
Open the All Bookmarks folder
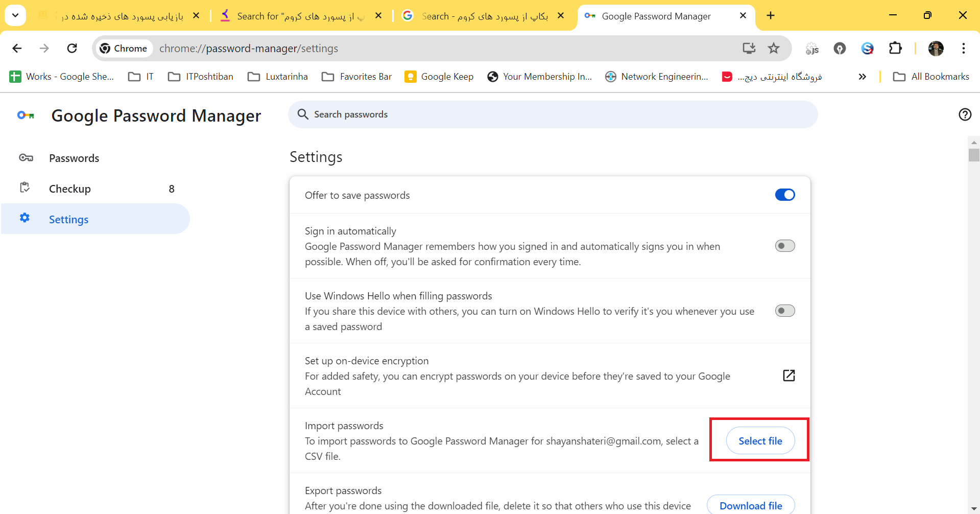click(931, 77)
